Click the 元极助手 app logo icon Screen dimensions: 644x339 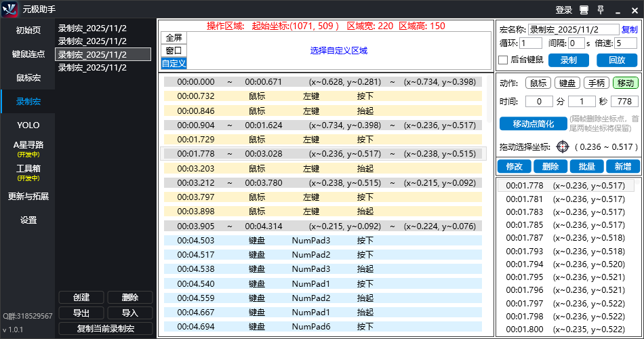point(9,9)
